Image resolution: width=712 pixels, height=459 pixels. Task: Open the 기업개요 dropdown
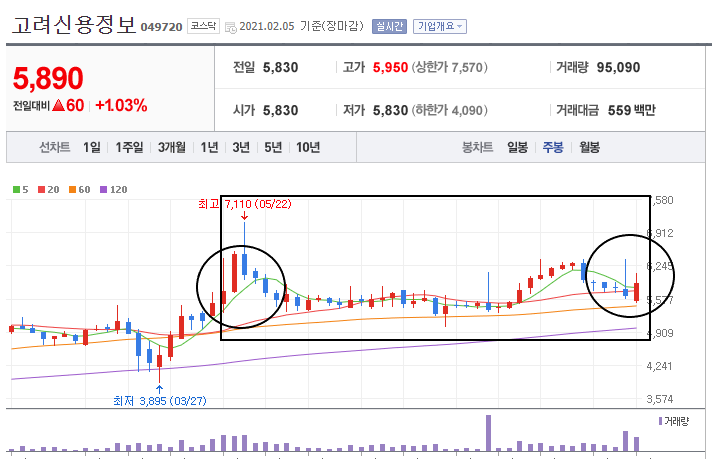click(x=440, y=26)
